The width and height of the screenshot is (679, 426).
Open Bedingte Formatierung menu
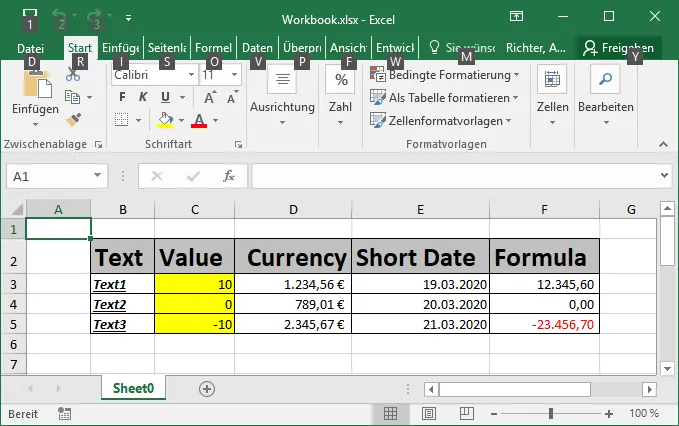coord(445,75)
